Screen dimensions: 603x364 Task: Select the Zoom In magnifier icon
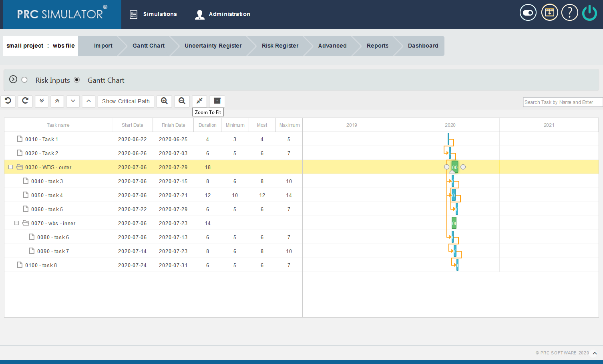[x=164, y=101]
